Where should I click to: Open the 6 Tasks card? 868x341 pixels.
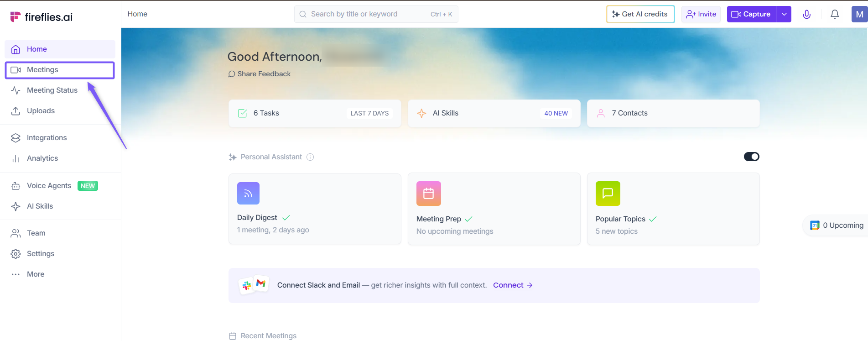[x=315, y=113]
